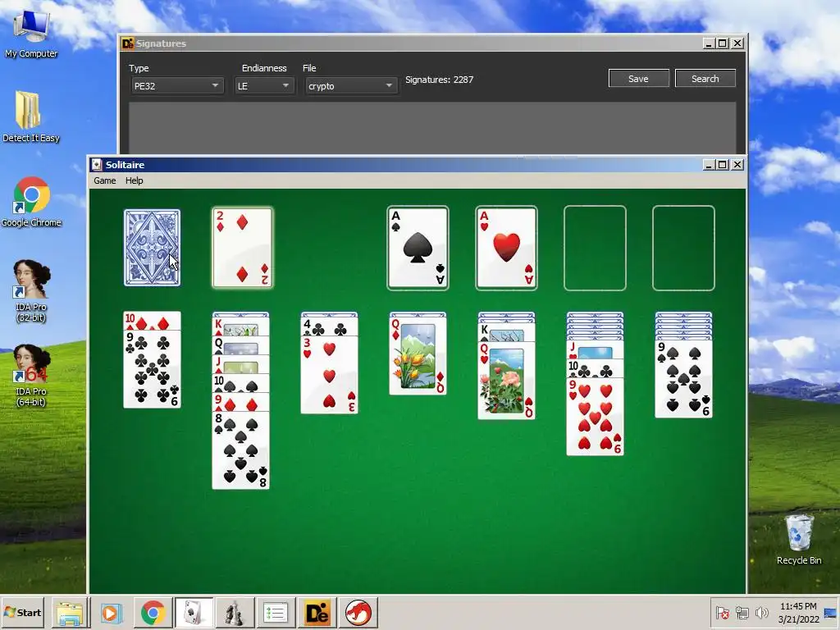Select the 9 of hearts card
840x630 pixels.
(595, 417)
